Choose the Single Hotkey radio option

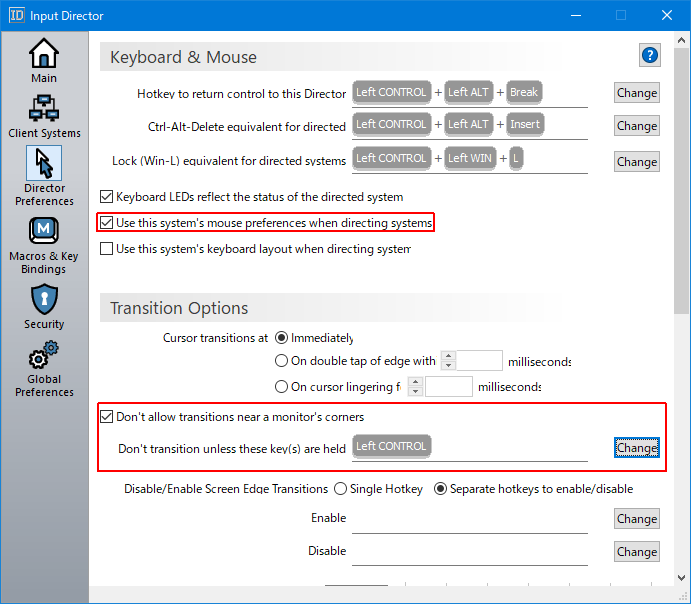tap(341, 489)
